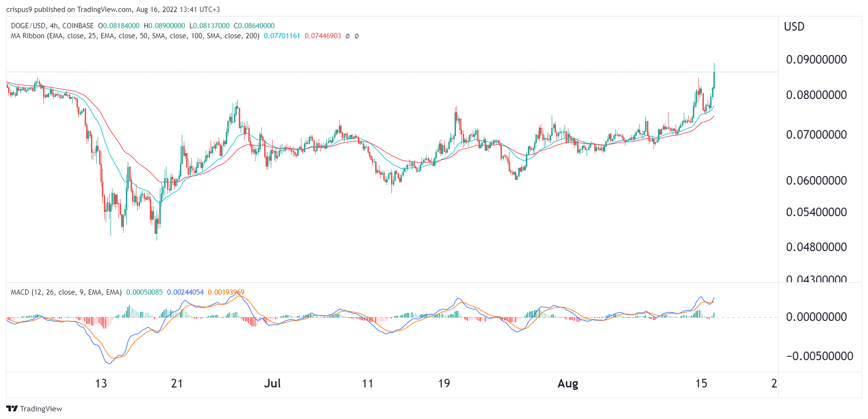Screen dimensions: 868x419
Task: Click the orange signal value 0.00193969
Action: (x=226, y=292)
